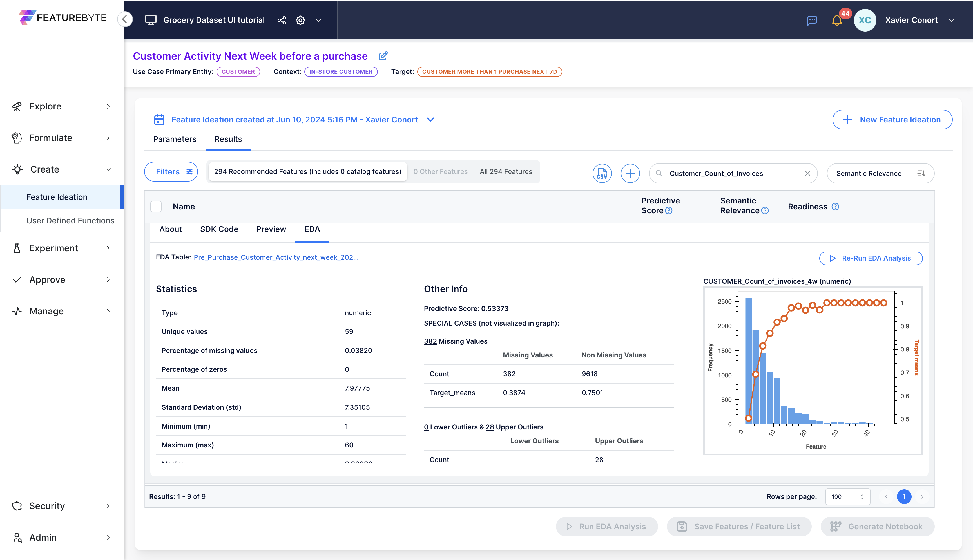
Task: Click Generate Notebook button
Action: [x=877, y=527]
